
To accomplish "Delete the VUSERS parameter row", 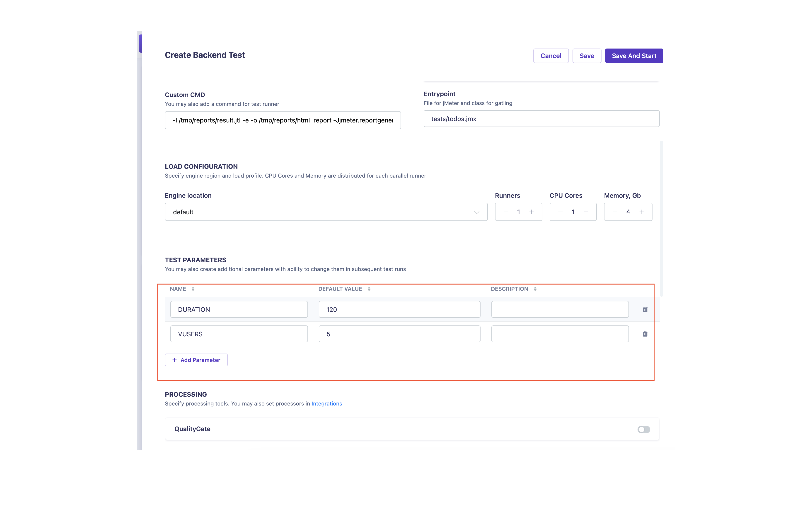I will 645,334.
